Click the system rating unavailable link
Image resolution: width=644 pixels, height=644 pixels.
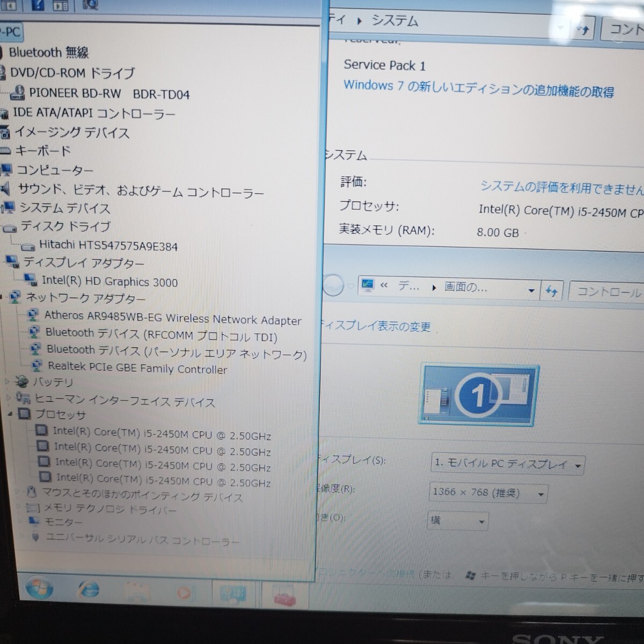tap(561, 187)
